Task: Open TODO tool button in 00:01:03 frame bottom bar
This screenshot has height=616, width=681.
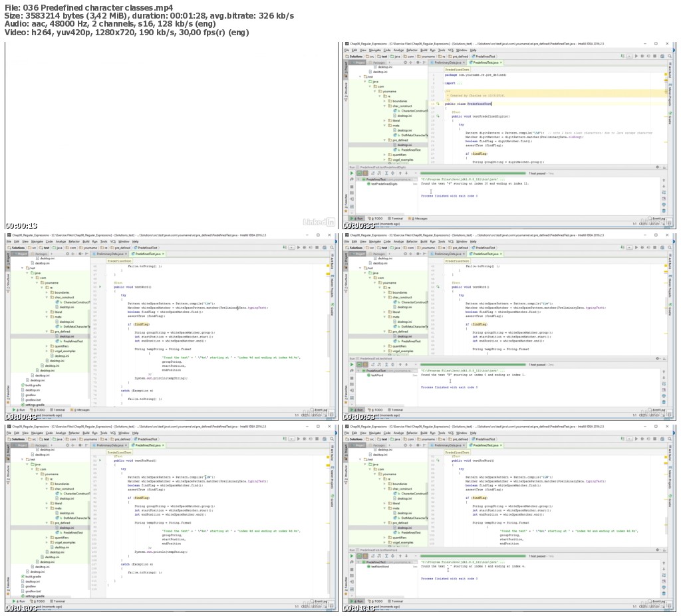Action: click(x=37, y=601)
